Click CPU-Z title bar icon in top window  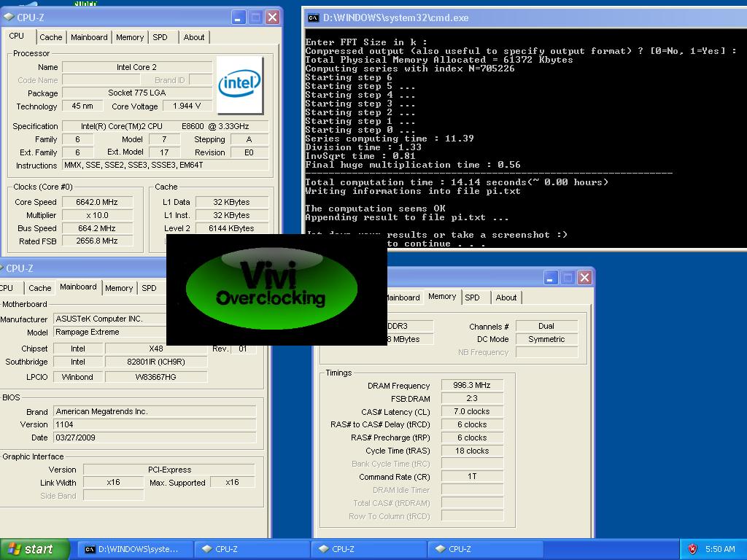pyautogui.click(x=9, y=17)
